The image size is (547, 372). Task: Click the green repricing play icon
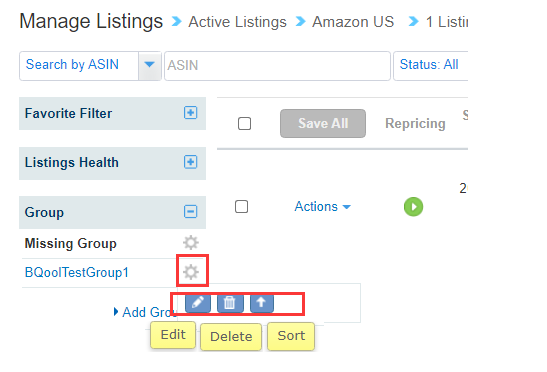tap(413, 207)
